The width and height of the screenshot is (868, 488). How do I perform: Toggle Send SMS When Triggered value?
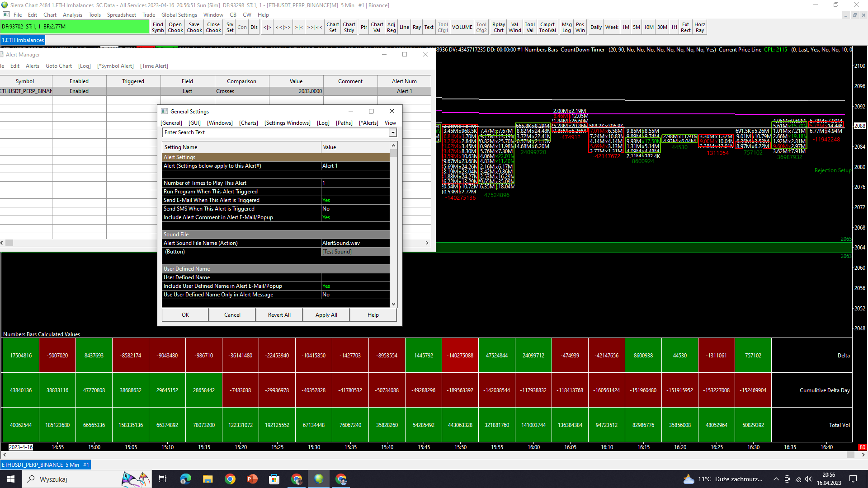[x=355, y=209]
